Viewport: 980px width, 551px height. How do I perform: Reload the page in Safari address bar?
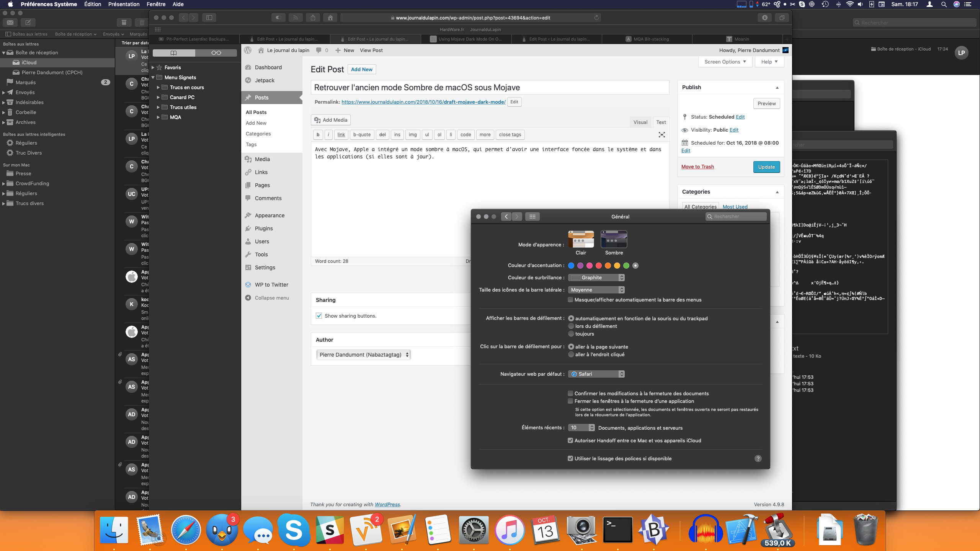point(596,18)
